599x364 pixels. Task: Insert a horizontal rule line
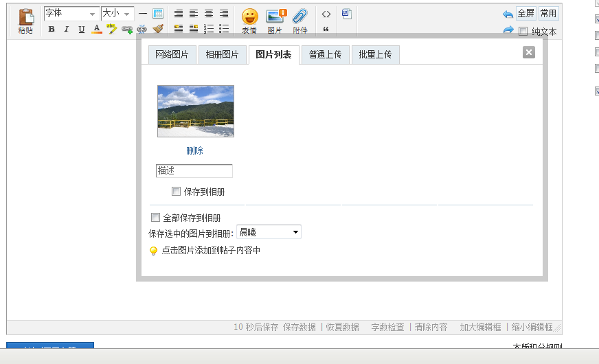pyautogui.click(x=143, y=14)
